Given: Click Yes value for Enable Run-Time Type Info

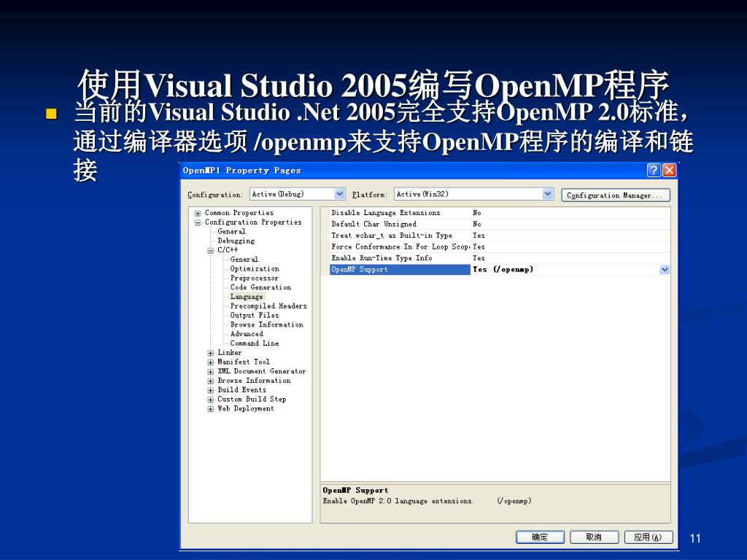Looking at the screenshot, I should 479,258.
